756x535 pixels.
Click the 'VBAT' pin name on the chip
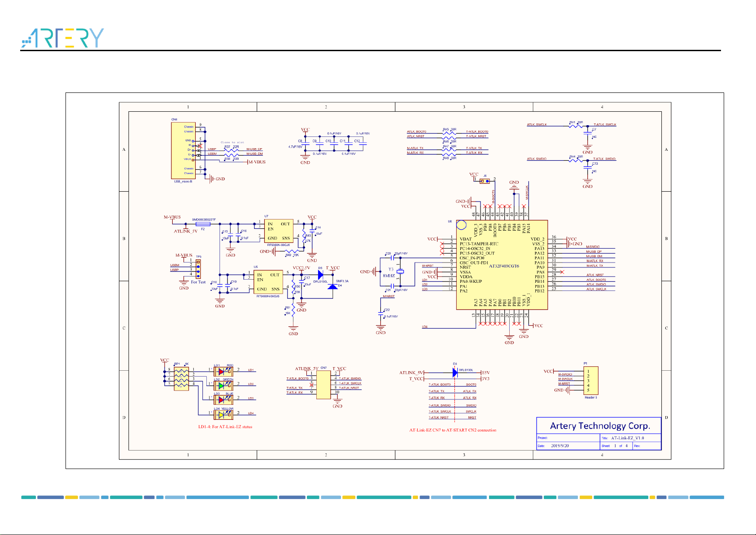[466, 239]
